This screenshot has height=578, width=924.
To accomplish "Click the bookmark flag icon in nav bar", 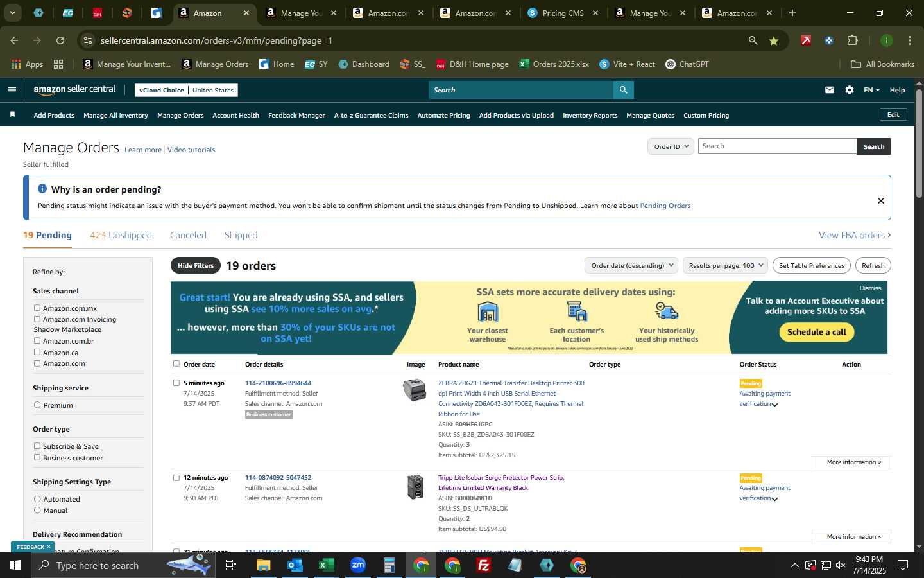I will tap(12, 114).
